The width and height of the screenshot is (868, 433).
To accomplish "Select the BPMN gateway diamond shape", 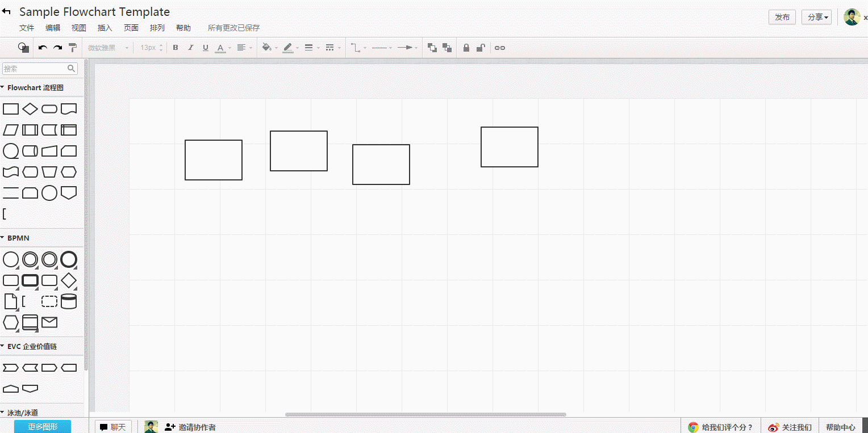I will tap(69, 280).
